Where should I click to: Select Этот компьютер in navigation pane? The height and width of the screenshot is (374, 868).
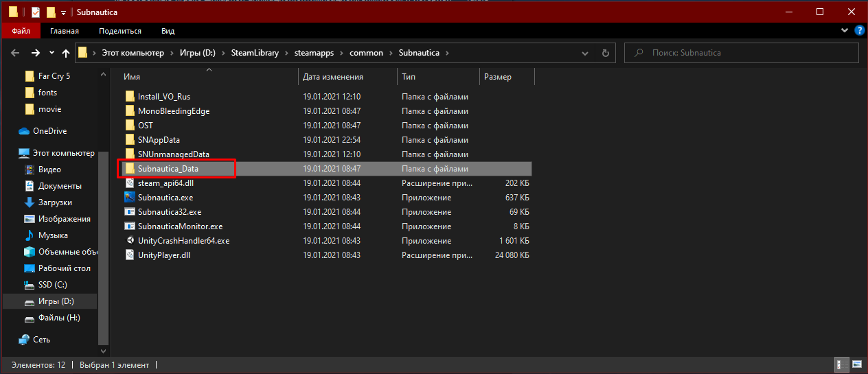click(x=63, y=153)
